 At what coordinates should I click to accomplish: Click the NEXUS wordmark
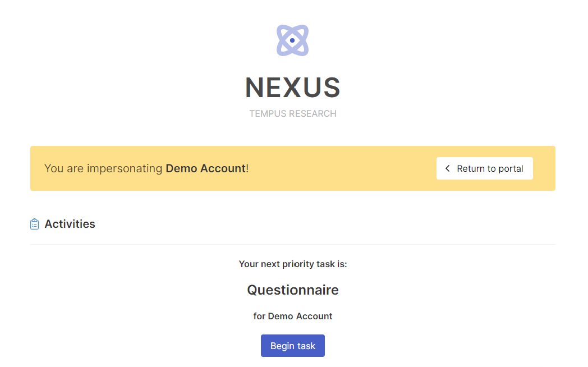292,88
